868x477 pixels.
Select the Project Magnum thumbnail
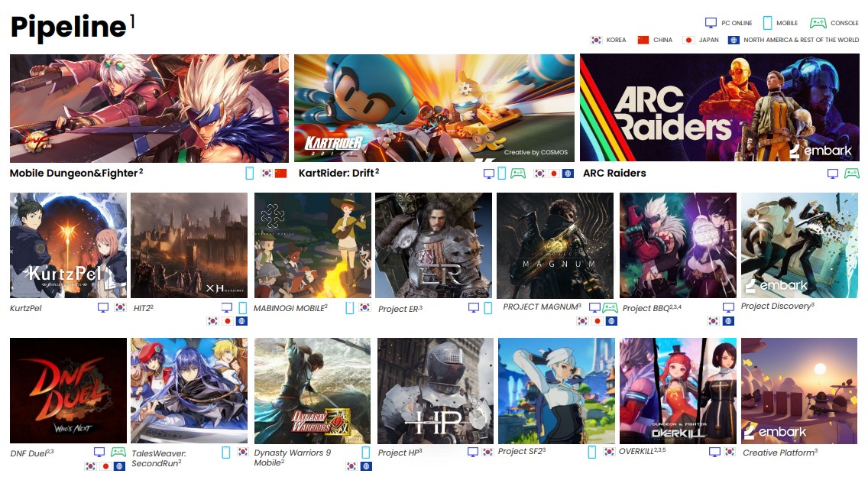555,245
